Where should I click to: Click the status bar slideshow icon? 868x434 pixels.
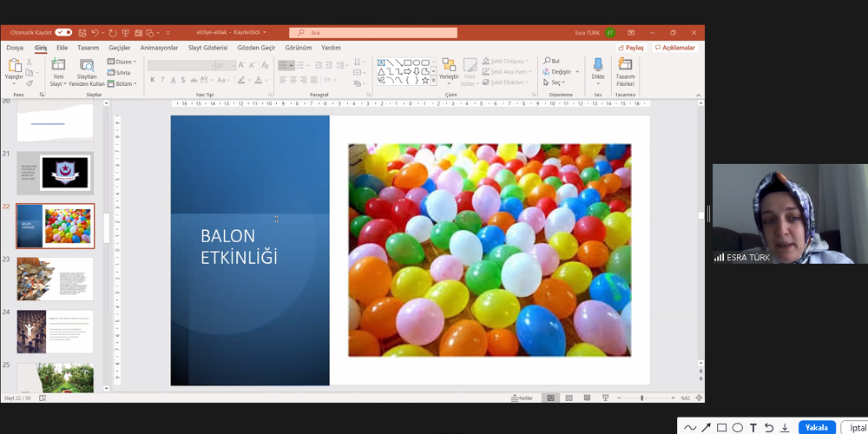pyautogui.click(x=606, y=398)
